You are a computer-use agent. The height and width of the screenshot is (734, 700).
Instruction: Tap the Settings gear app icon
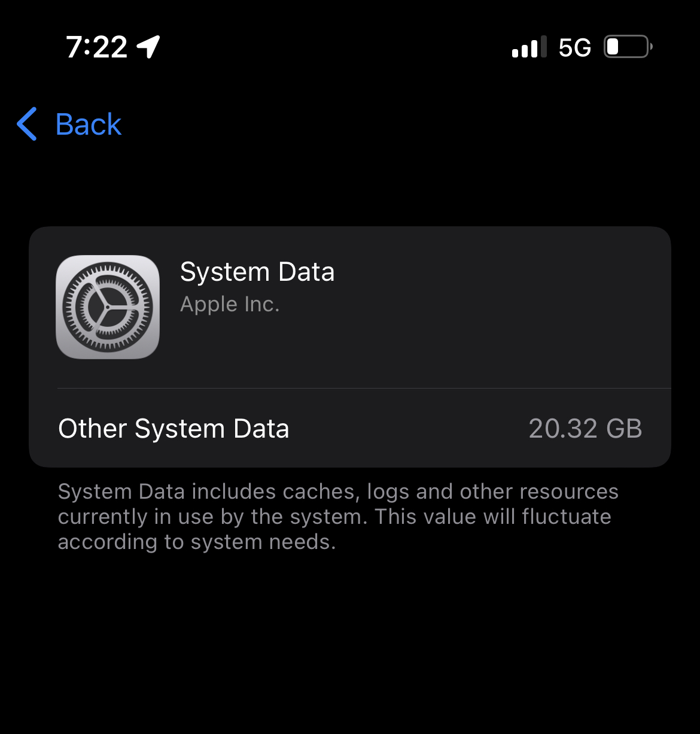point(108,307)
